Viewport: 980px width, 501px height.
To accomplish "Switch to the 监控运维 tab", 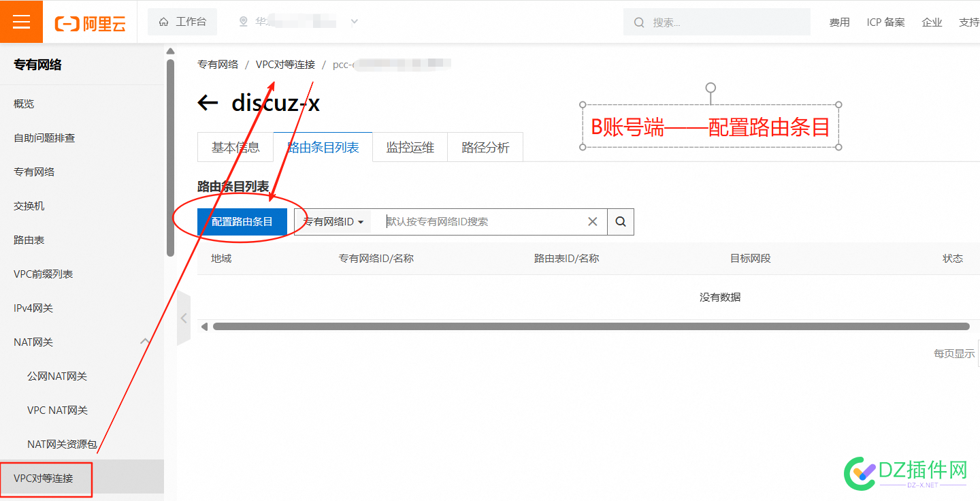I will tap(409, 147).
